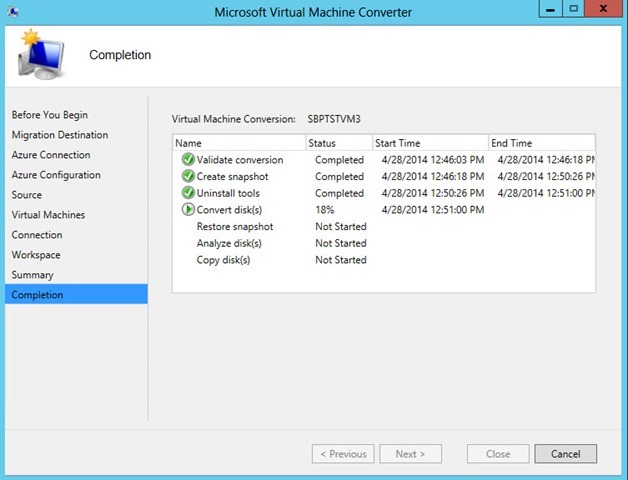This screenshot has width=628, height=480.
Task: Click end time of Create snapshot row
Action: tap(546, 177)
